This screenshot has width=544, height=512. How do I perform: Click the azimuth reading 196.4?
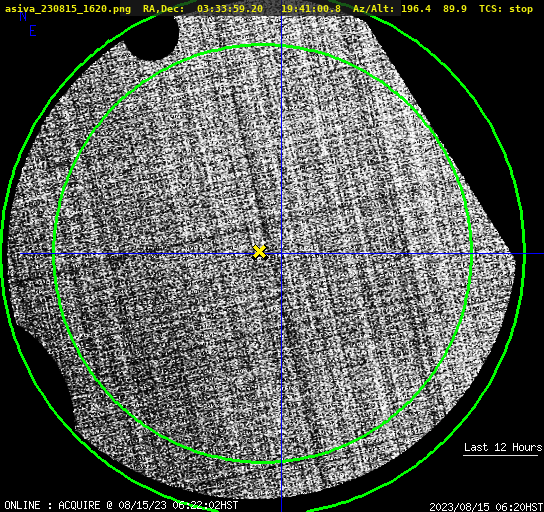[x=416, y=9]
